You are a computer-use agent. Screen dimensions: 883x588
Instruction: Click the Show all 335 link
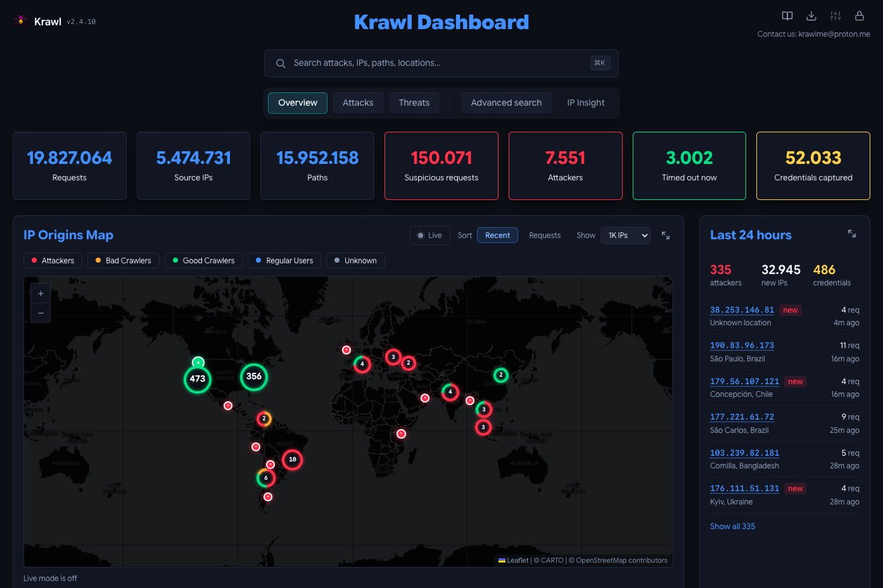click(x=732, y=527)
